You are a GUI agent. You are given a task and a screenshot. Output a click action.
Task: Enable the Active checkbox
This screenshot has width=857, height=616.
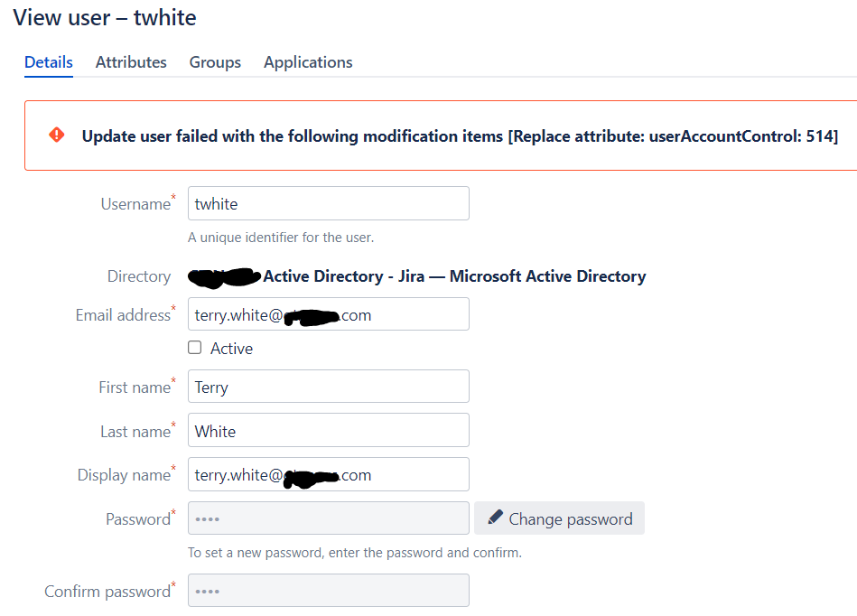coord(194,348)
